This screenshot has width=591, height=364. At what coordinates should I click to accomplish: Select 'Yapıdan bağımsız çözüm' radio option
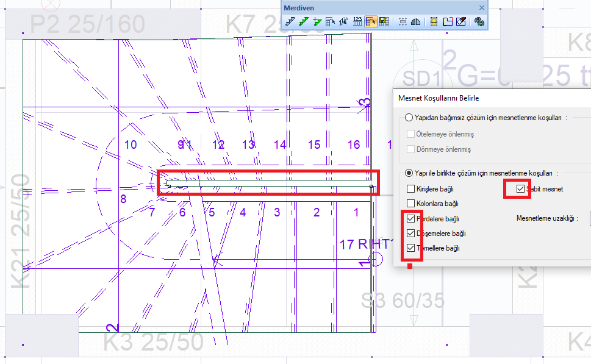tap(409, 118)
